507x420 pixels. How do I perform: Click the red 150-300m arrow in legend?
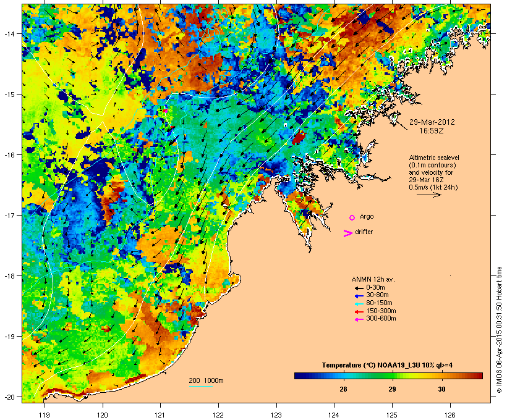point(359,312)
